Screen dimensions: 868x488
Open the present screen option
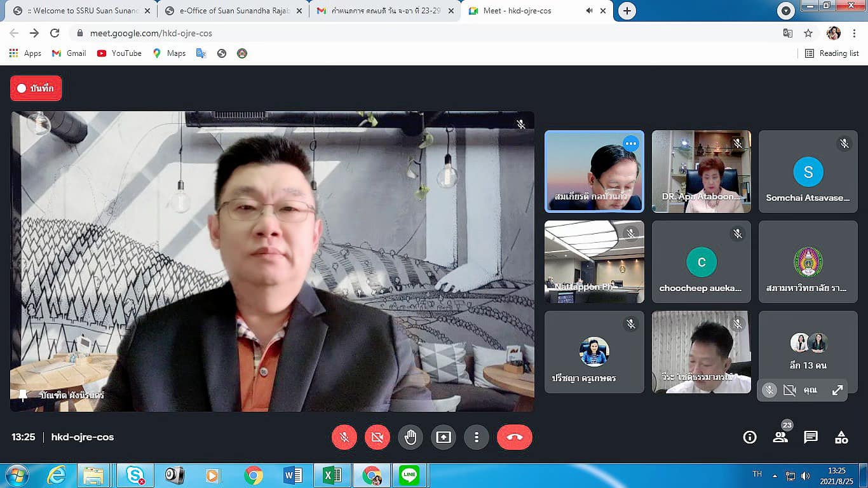point(444,437)
